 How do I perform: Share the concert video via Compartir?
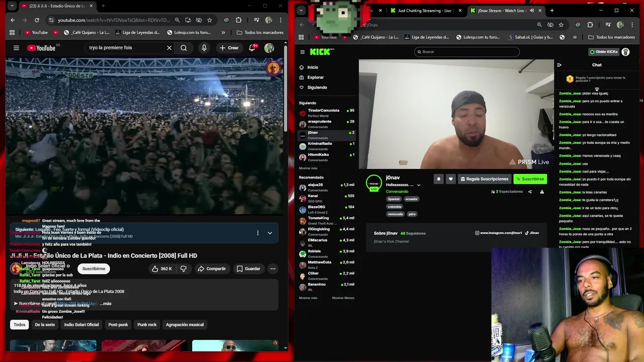click(x=211, y=268)
